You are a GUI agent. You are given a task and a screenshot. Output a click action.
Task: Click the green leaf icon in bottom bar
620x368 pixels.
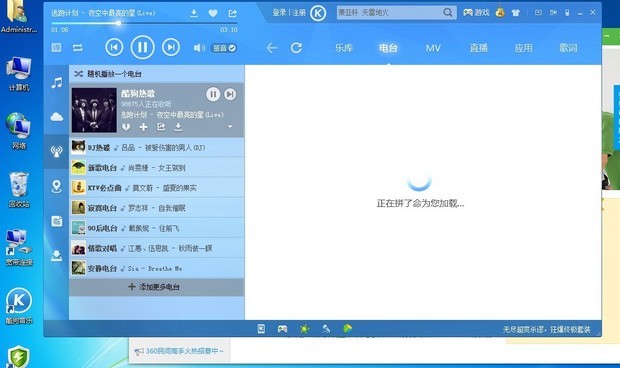point(347,328)
